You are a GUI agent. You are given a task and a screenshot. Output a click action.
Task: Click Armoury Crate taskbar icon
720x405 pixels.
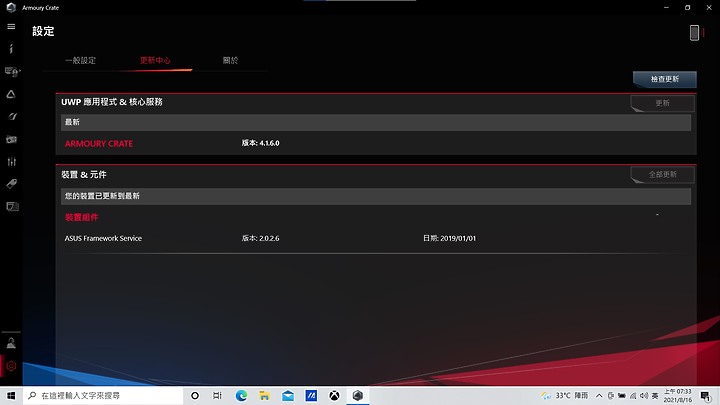tap(358, 395)
